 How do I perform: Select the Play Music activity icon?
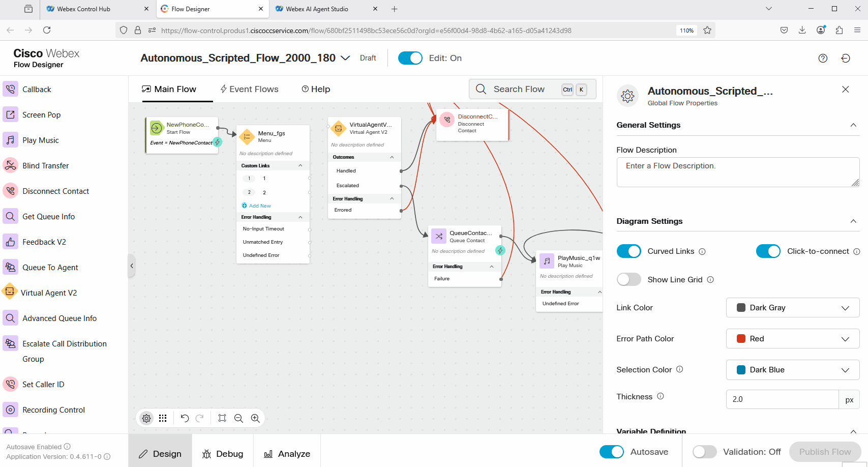[10, 140]
